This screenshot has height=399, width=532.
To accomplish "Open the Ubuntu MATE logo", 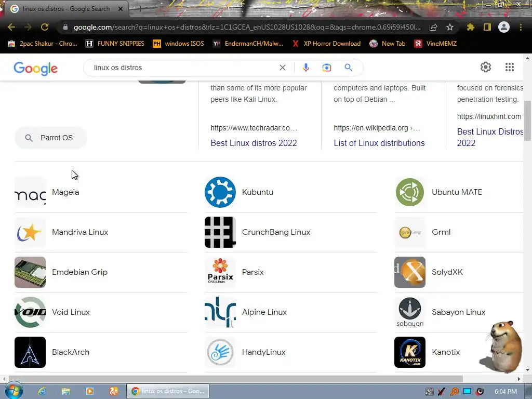I will (410, 192).
